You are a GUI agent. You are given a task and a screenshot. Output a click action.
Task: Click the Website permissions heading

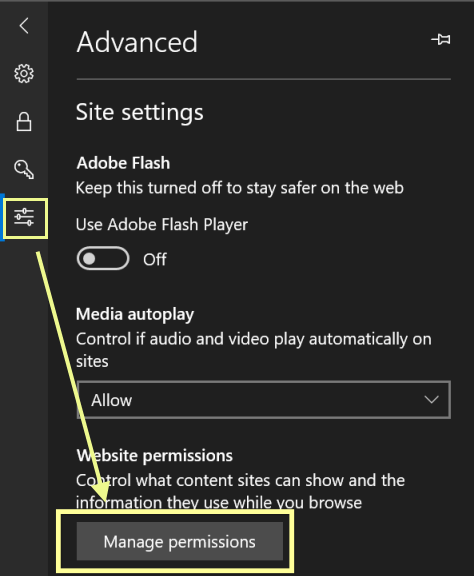[x=155, y=456]
